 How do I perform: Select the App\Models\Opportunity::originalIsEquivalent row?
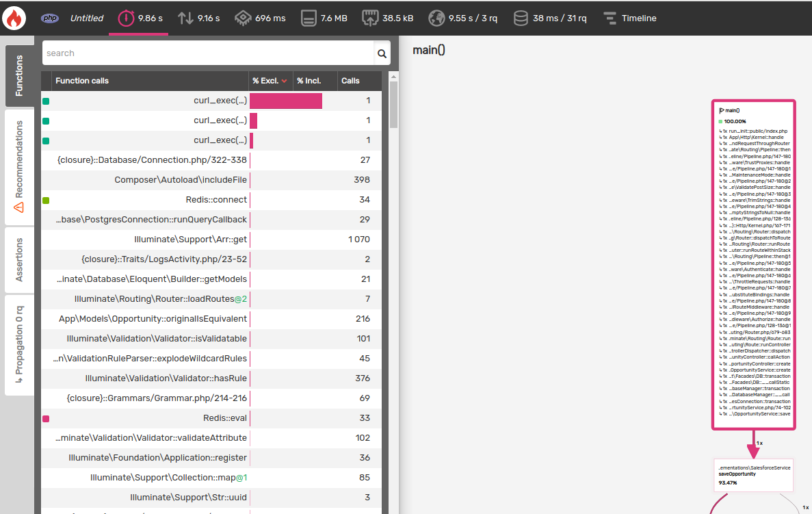pyautogui.click(x=211, y=319)
